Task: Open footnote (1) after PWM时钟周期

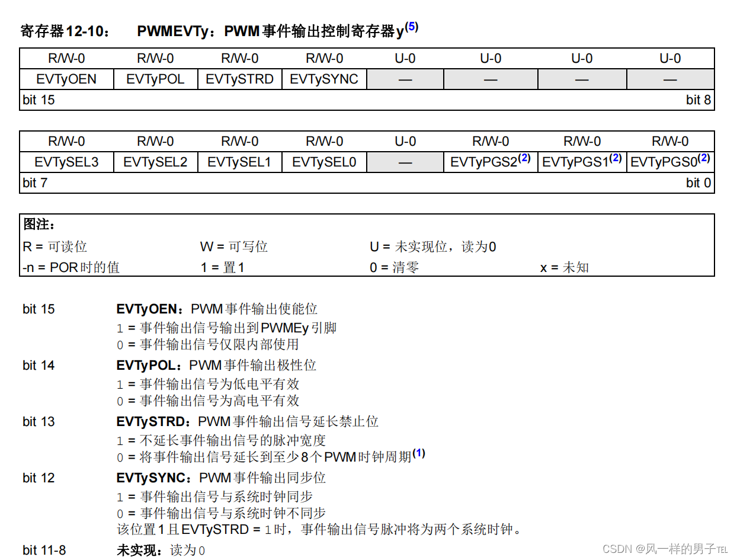Action: coord(419,453)
